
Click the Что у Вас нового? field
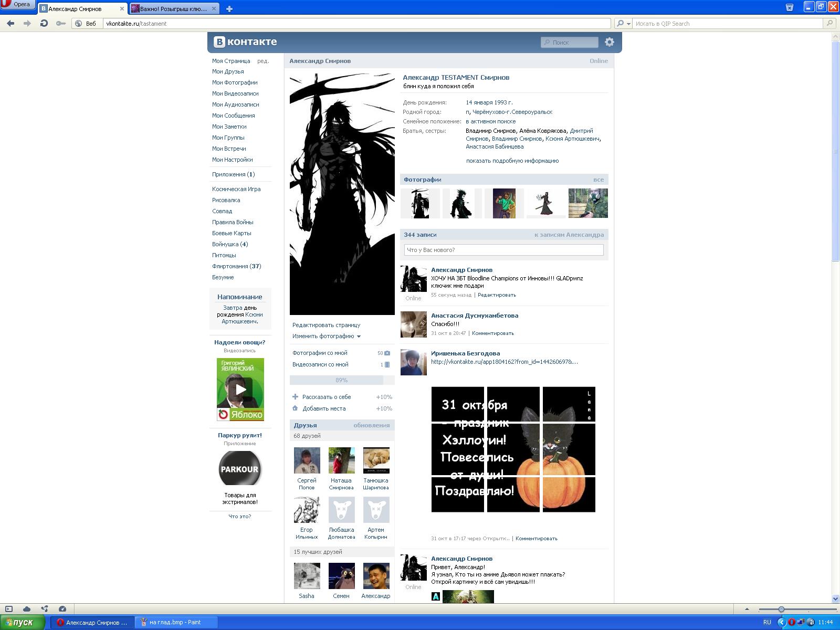pos(503,250)
